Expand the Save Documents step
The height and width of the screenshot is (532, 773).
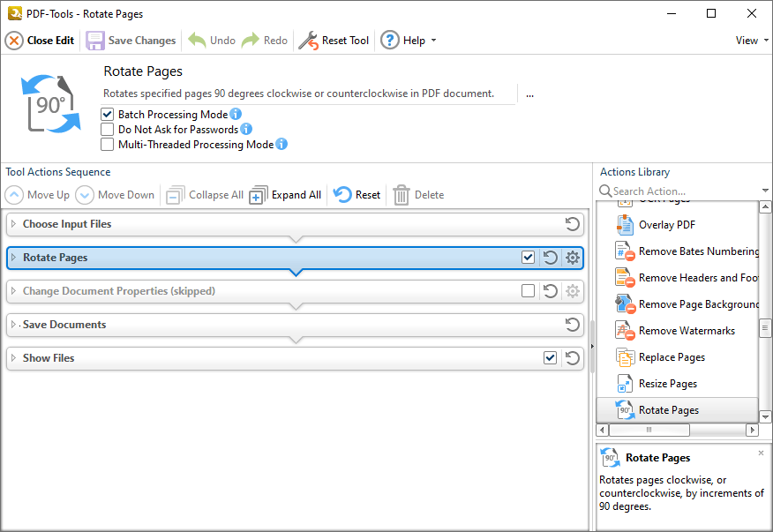click(x=14, y=325)
